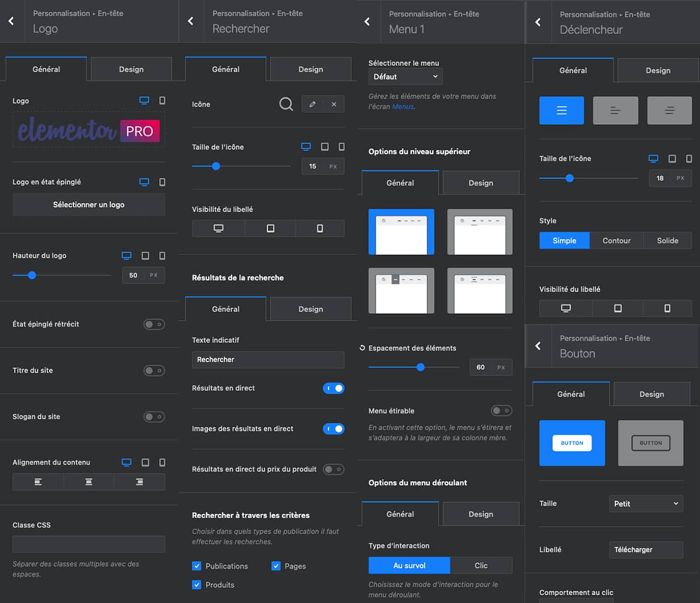Open Design tab in Bouton panel
Image resolution: width=700 pixels, height=603 pixels.
coord(652,394)
